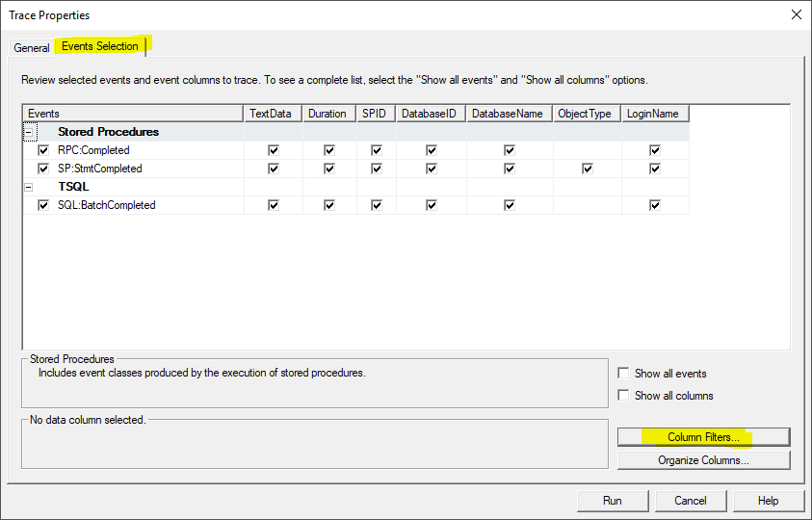Screen dimensions: 812x520
Task: Start the trace with Run
Action: pyautogui.click(x=613, y=501)
